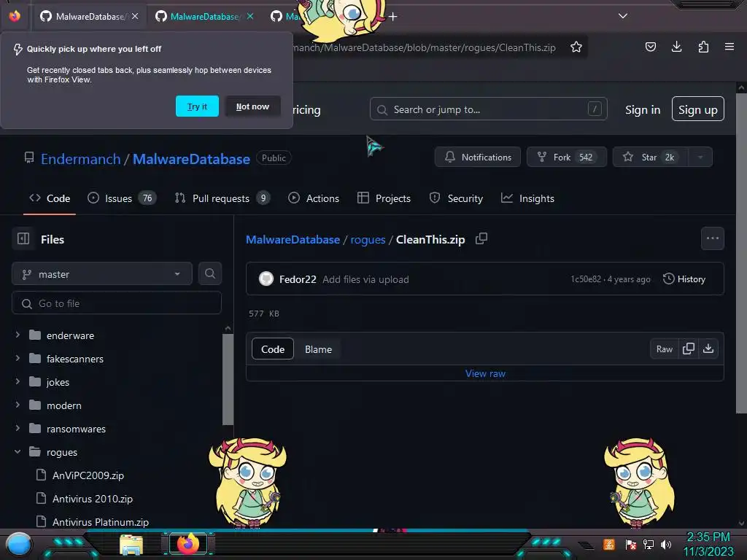Expand the fakescanners folder
This screenshot has width=747, height=560.
point(18,357)
